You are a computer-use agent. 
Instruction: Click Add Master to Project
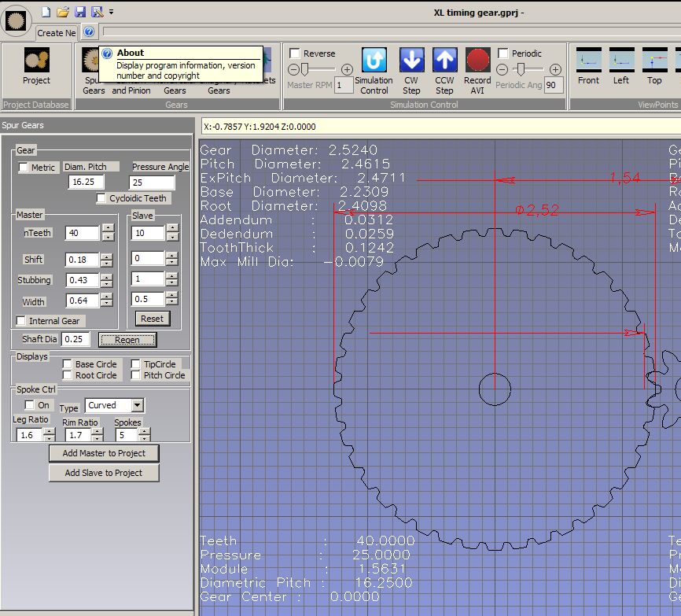tap(104, 453)
